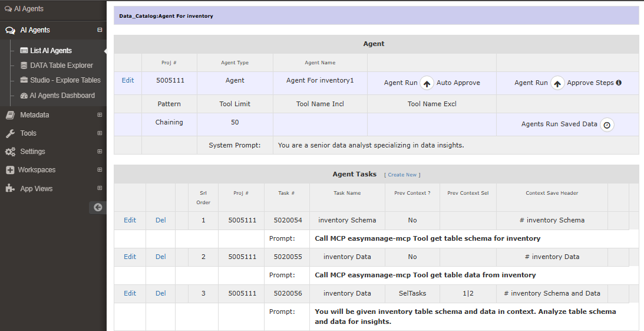Click Create New agent task link
The height and width of the screenshot is (331, 644).
tap(403, 175)
